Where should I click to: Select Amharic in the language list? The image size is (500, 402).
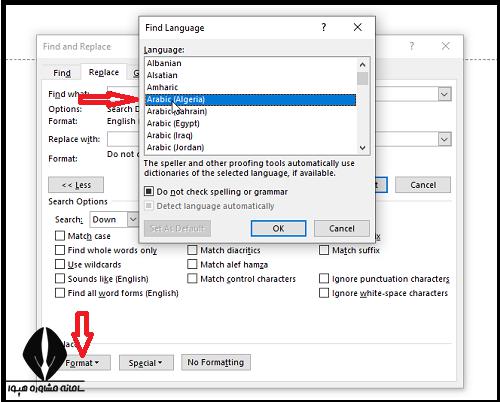[x=251, y=87]
